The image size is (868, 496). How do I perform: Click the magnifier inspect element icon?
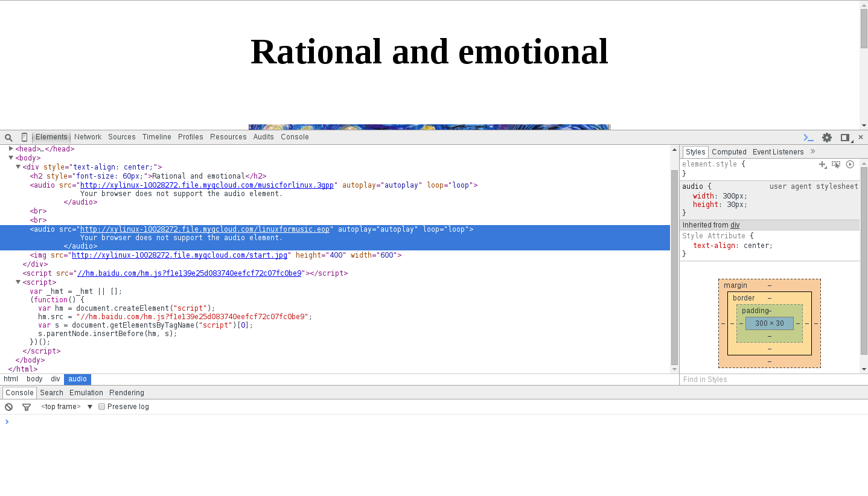click(x=8, y=138)
